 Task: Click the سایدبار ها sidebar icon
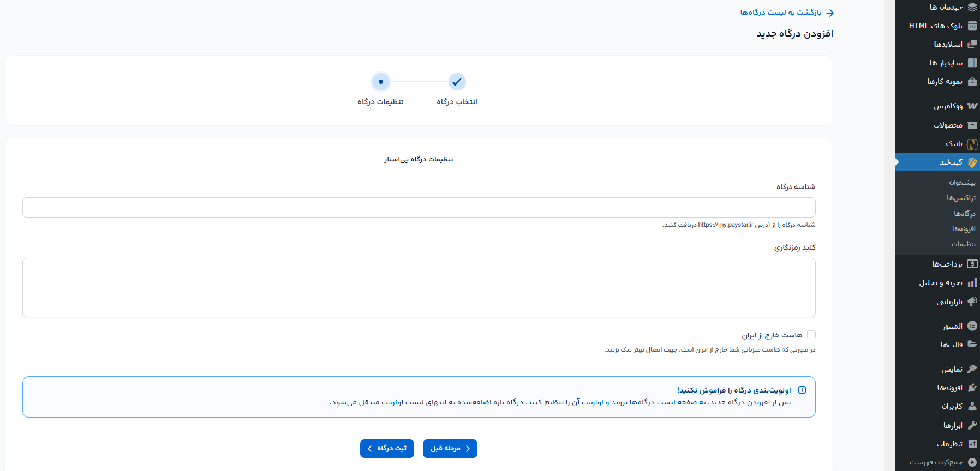point(972,63)
